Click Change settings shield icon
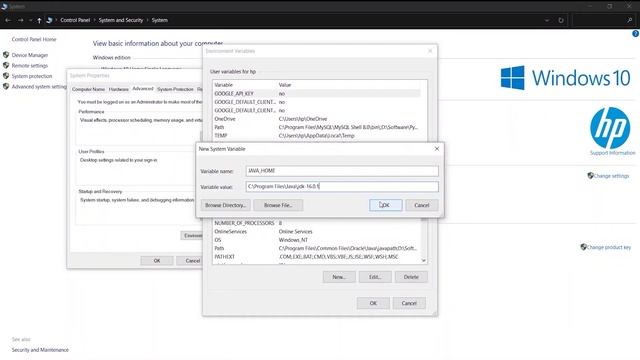This screenshot has width=640, height=360. tap(590, 176)
